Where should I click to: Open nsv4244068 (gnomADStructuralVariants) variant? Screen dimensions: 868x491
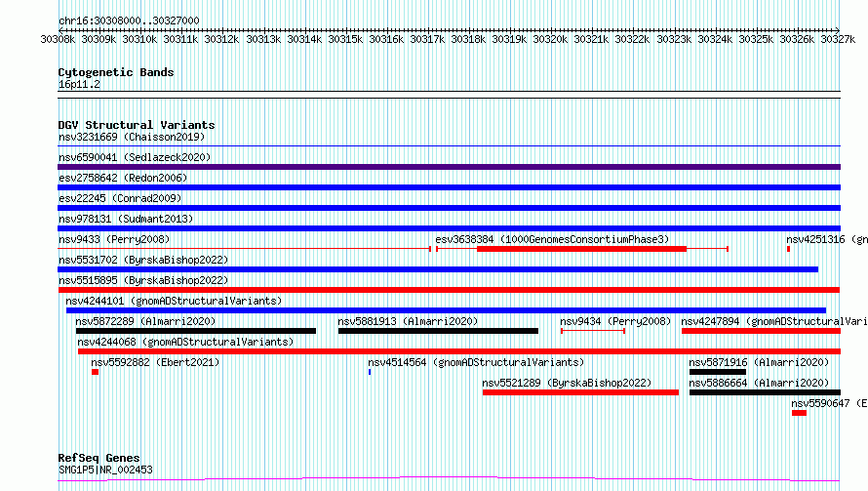coord(185,342)
